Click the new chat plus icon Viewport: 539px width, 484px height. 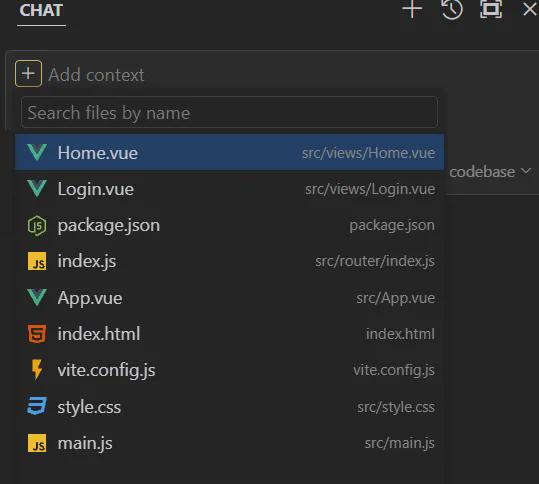(x=412, y=9)
